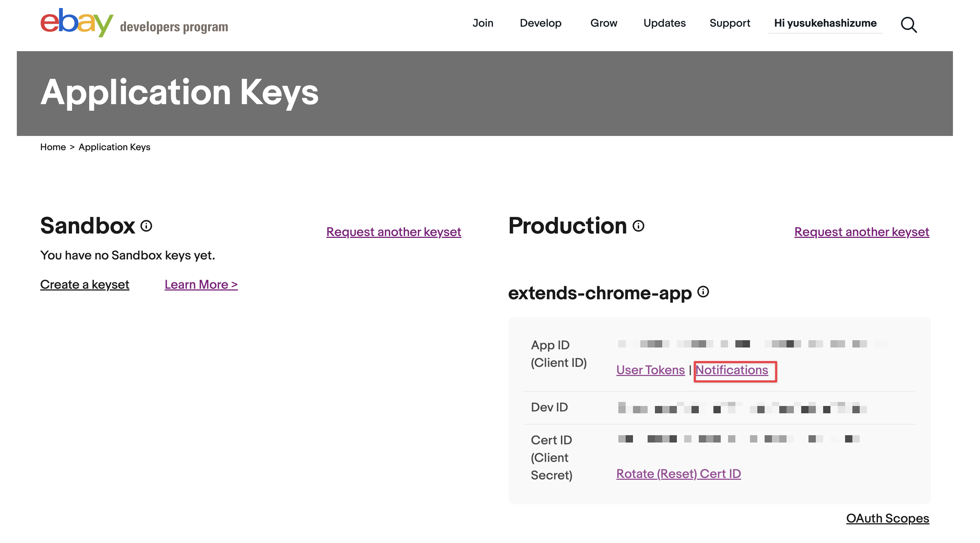Open the OAuth Scopes link
This screenshot has height=543, width=980.
pyautogui.click(x=887, y=518)
